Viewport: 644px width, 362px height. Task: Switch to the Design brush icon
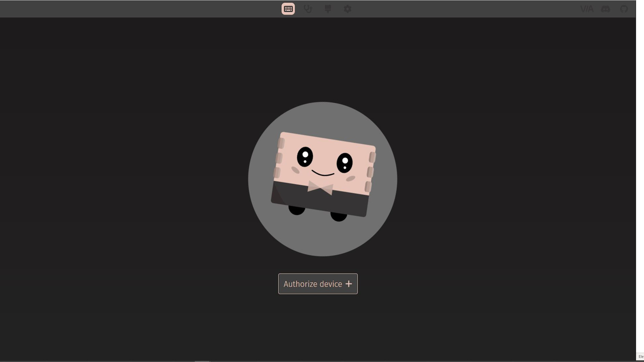(x=328, y=9)
